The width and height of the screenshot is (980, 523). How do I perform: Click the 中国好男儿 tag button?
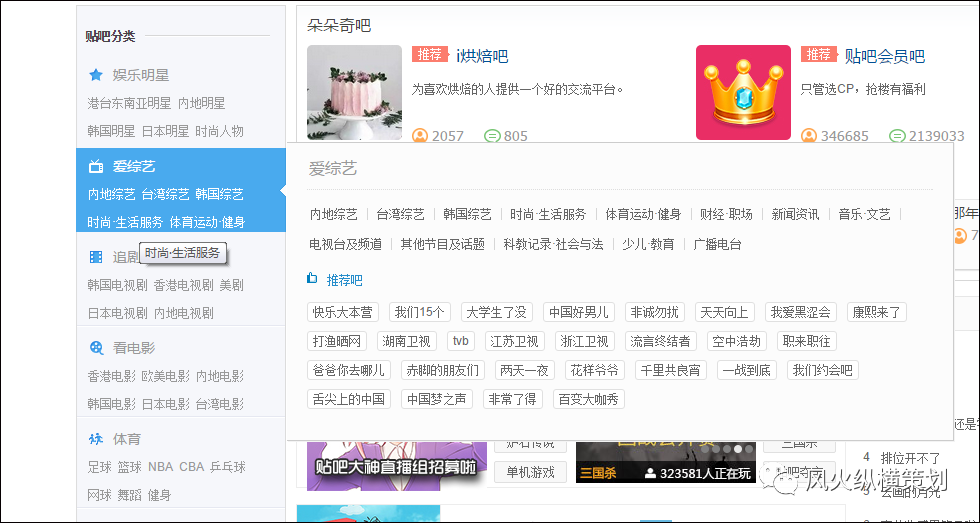(579, 312)
